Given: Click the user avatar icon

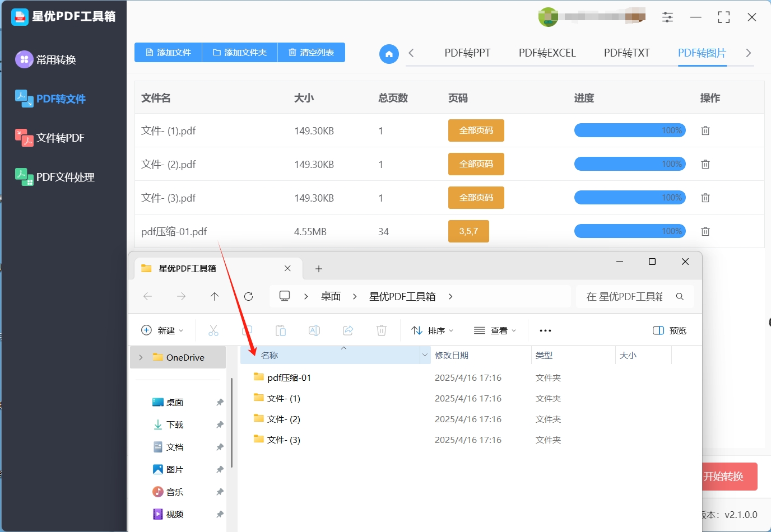Looking at the screenshot, I should tap(548, 17).
